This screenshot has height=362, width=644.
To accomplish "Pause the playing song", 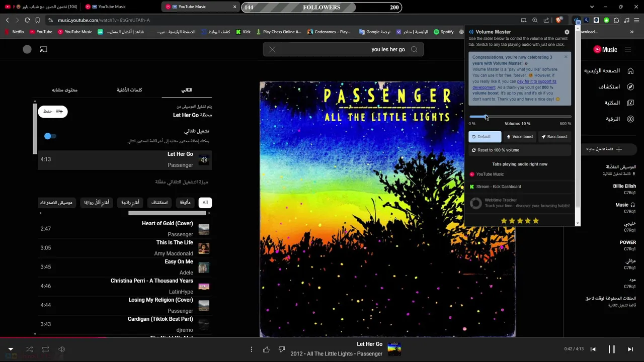I will coord(612,349).
